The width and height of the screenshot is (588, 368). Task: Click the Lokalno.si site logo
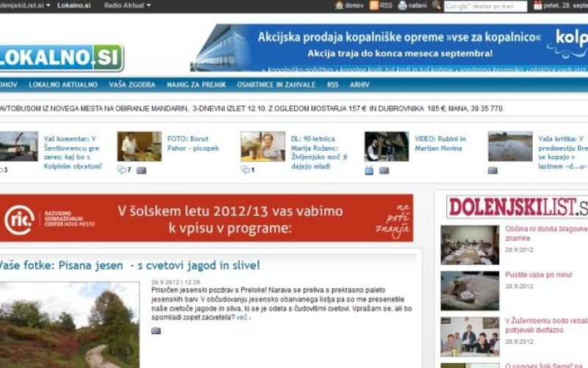(x=62, y=57)
